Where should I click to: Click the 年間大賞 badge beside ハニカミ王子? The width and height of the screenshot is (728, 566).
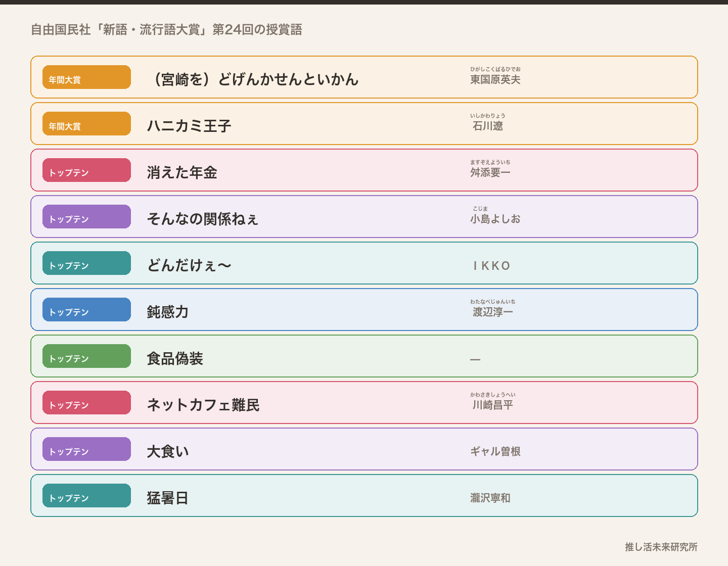coord(86,124)
